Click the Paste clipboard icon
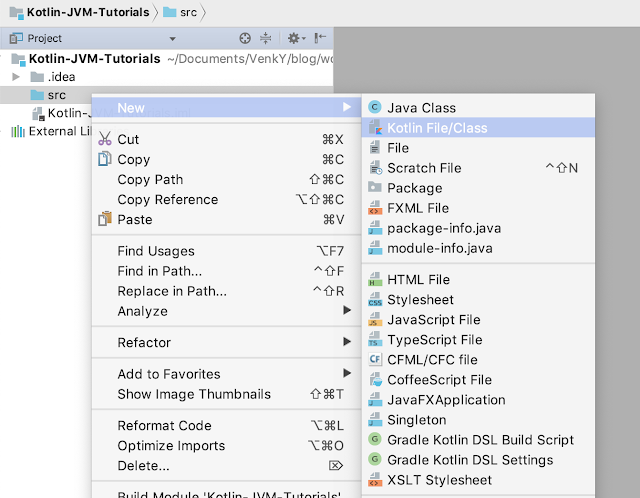Viewport: 640px width, 498px height. click(104, 219)
